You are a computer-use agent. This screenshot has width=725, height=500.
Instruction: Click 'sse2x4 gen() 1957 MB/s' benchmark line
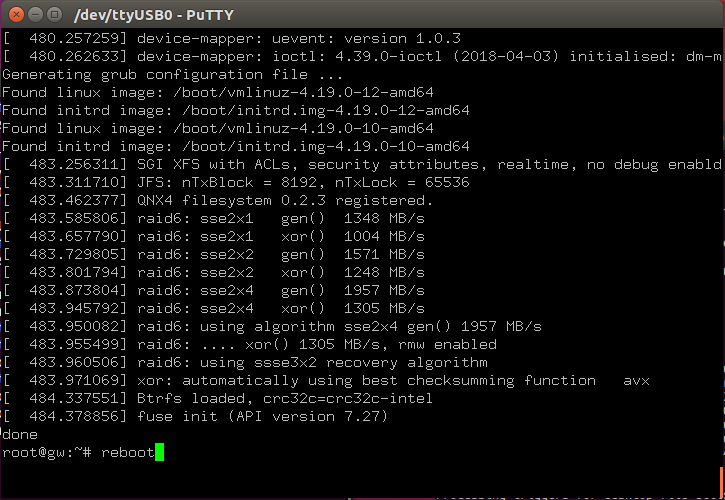click(x=214, y=291)
